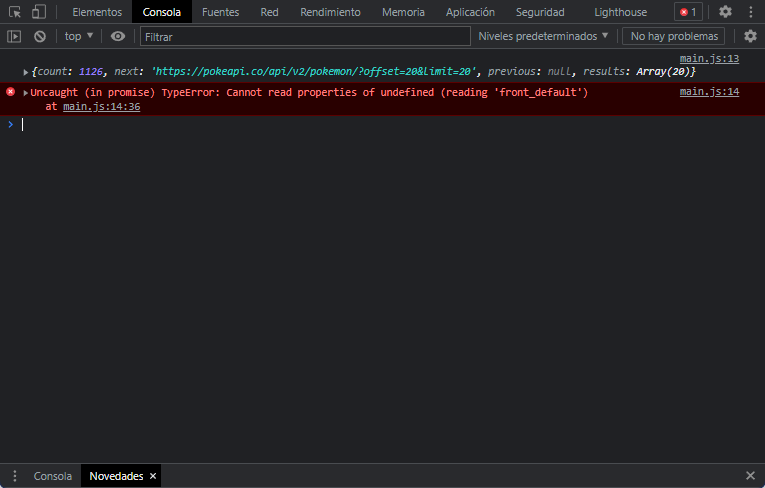Open the three-dot customize DevTools menu
Screen dimensions: 765x488
tap(751, 12)
